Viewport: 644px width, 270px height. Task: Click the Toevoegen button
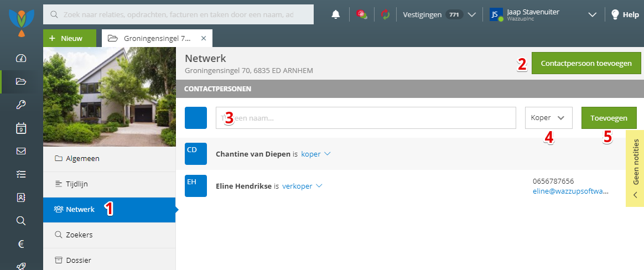[x=609, y=118]
